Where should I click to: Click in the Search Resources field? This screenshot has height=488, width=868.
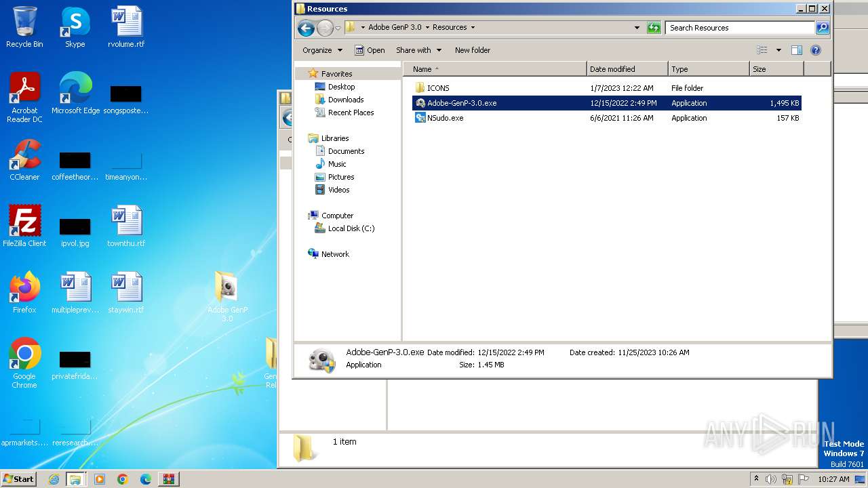click(x=741, y=28)
